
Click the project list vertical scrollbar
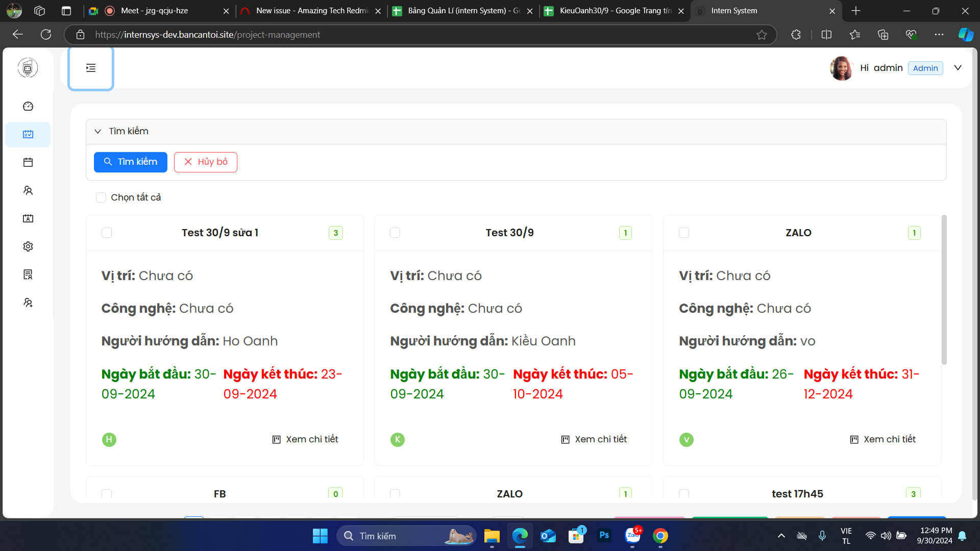(x=944, y=291)
